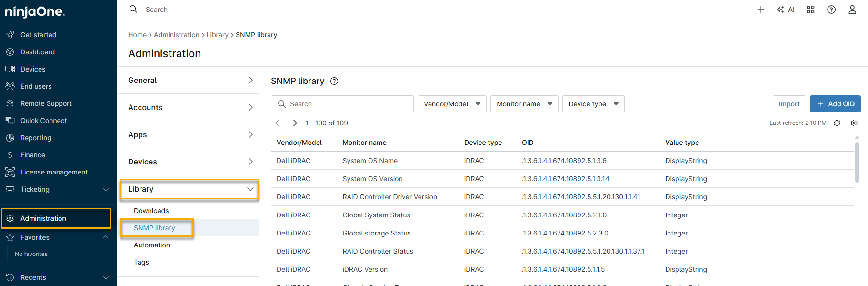Open the Vendor/Model filter dropdown
The image size is (868, 286).
pyautogui.click(x=452, y=104)
